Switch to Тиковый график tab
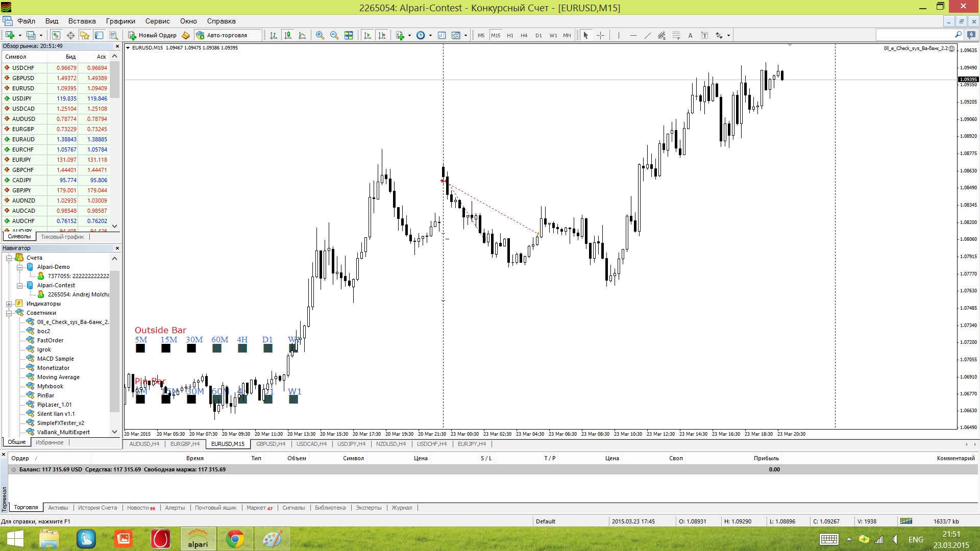 tap(62, 237)
